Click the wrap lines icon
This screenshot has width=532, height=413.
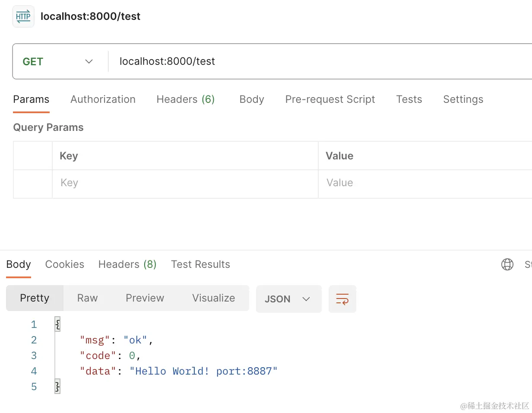tap(342, 299)
